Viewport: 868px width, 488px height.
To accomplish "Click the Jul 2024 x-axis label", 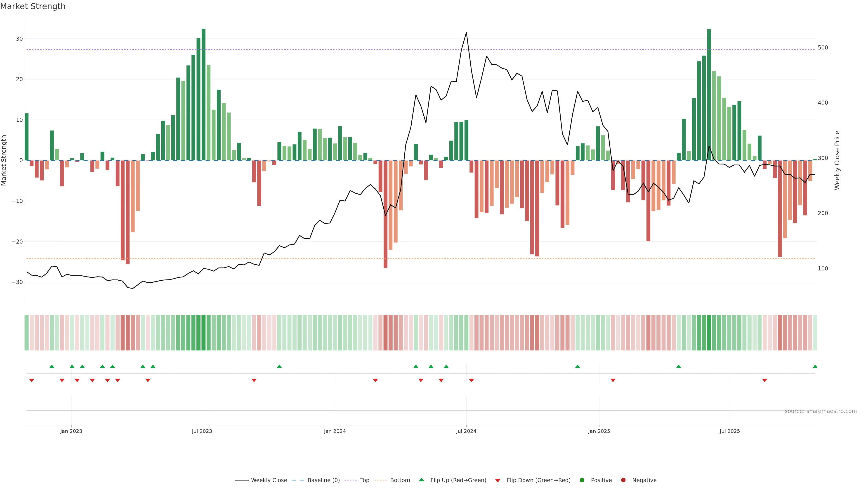I will tap(466, 431).
